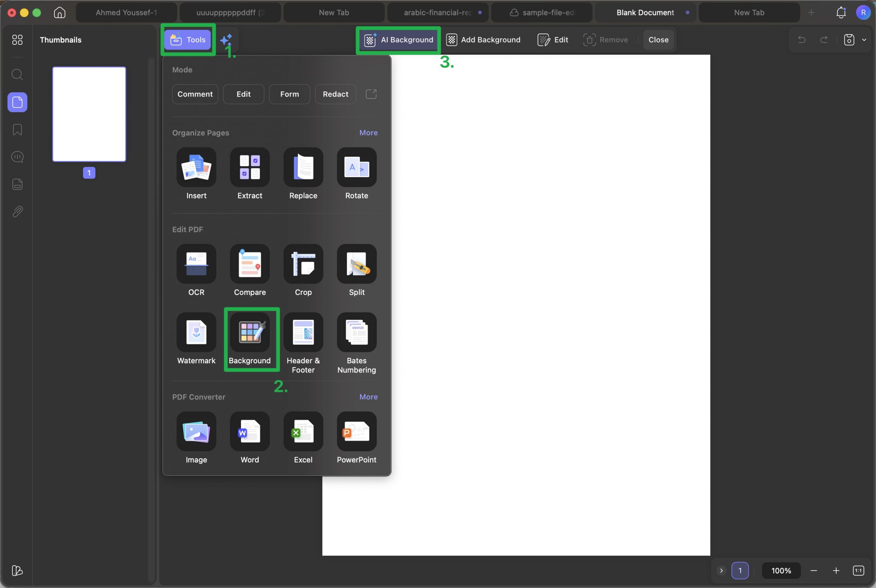This screenshot has height=588, width=876.
Task: Open the attachments paperclip panel
Action: (17, 211)
